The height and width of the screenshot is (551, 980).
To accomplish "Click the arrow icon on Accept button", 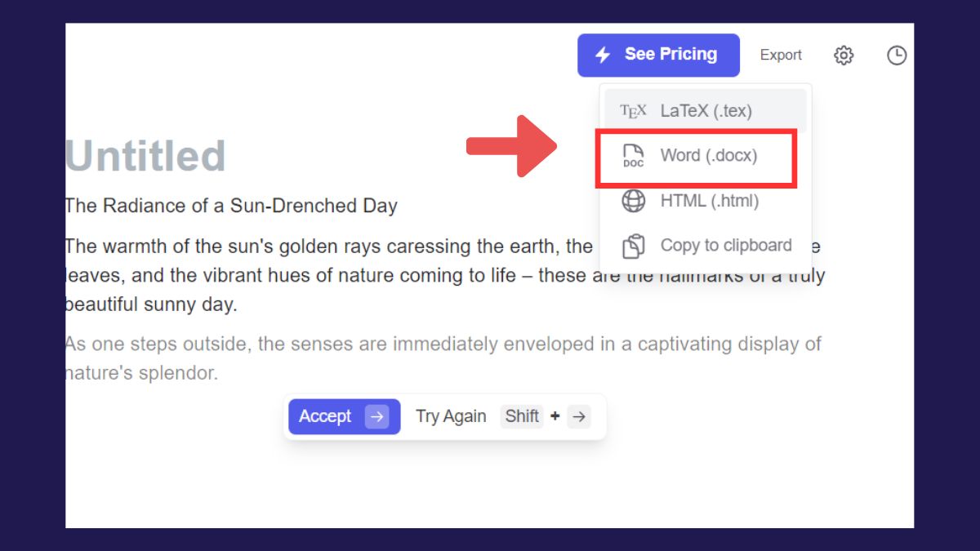I will tap(376, 416).
